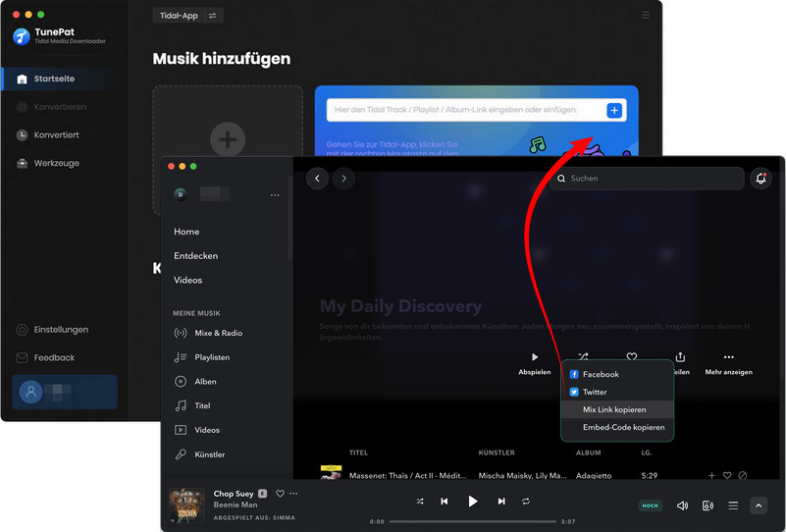786x532 pixels.
Task: Skip to next track
Action: point(501,502)
